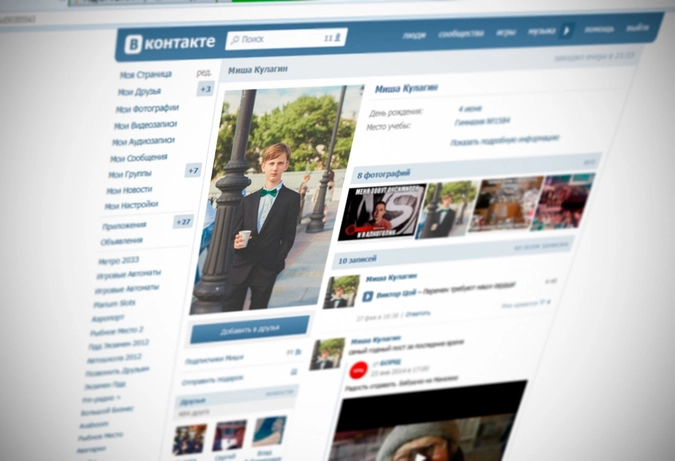Open Мои Друзья in sidebar
Image resolution: width=675 pixels, height=461 pixels.
(x=139, y=91)
